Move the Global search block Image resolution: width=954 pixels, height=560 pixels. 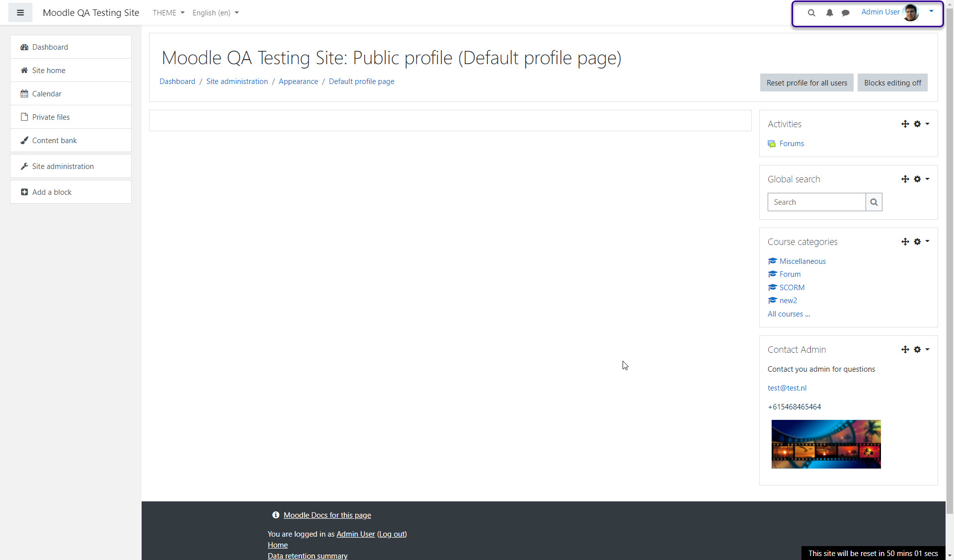pyautogui.click(x=905, y=179)
